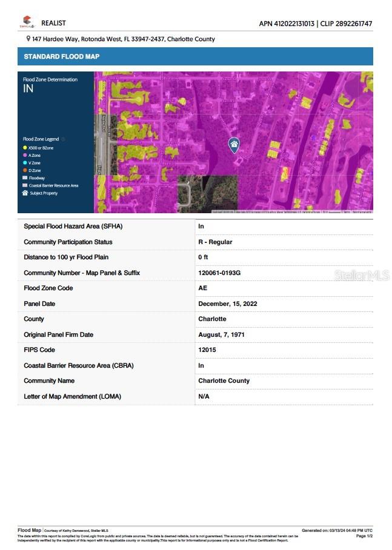This screenshot has width=392, height=550.
Task: Click the cyan V Zone legend dot
Action: pyautogui.click(x=25, y=163)
